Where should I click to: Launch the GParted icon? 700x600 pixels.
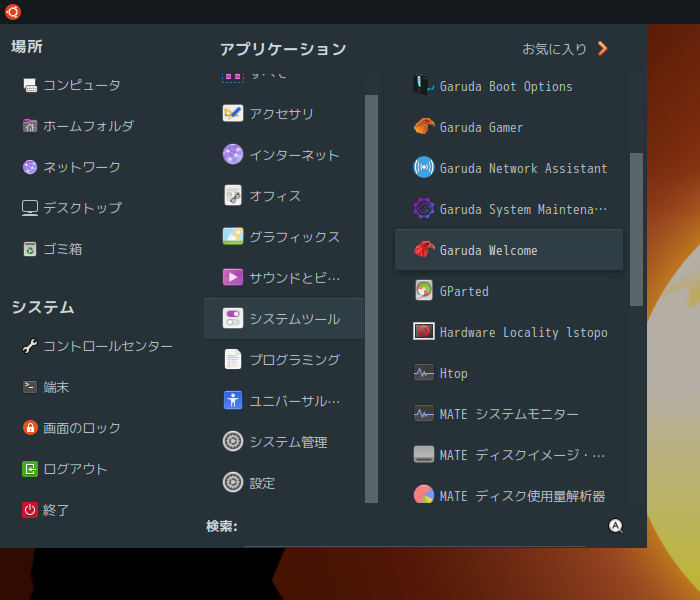tap(424, 291)
